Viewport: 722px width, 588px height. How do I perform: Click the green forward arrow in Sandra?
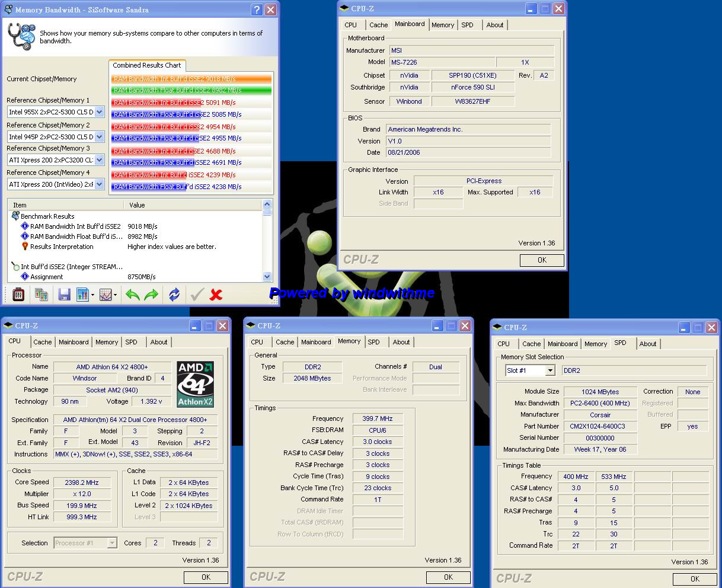[152, 294]
